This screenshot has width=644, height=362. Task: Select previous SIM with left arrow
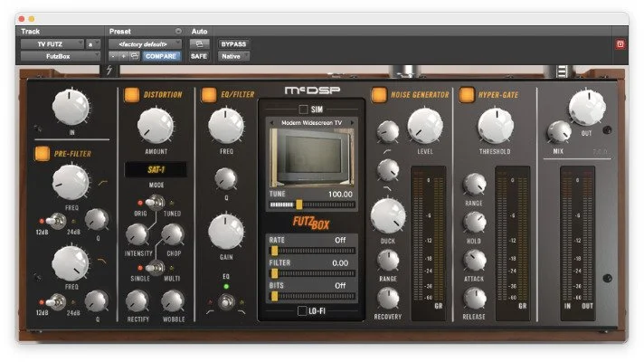coord(271,123)
